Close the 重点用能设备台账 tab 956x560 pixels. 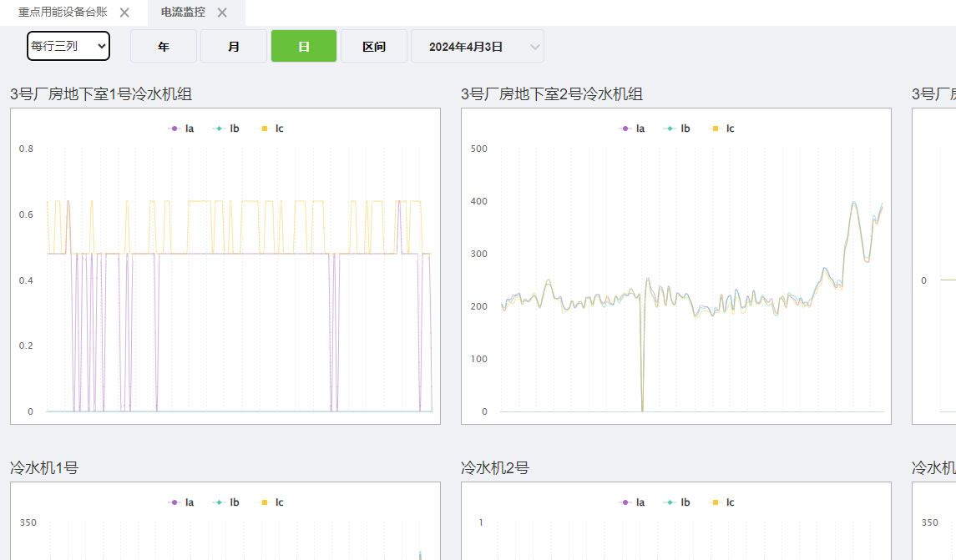pos(124,13)
